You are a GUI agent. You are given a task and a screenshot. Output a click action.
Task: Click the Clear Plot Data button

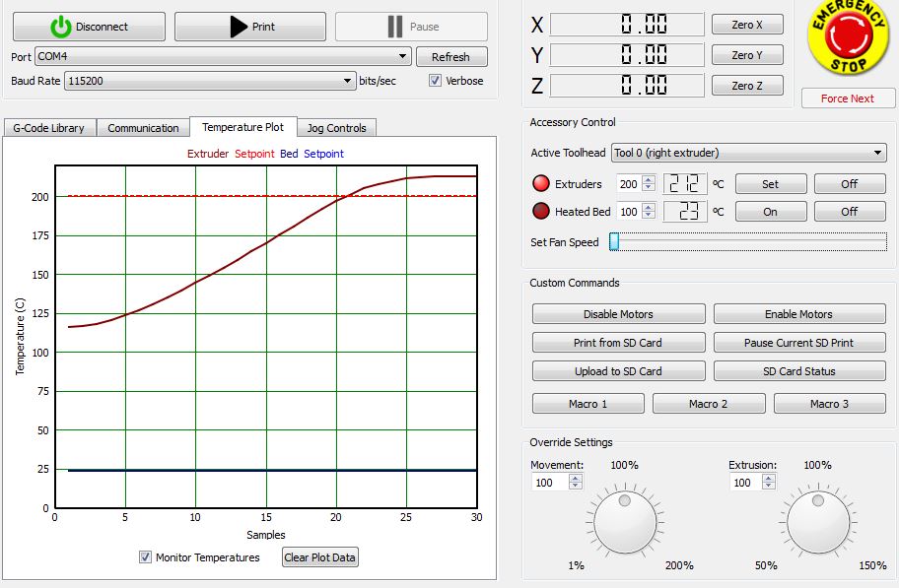click(319, 557)
